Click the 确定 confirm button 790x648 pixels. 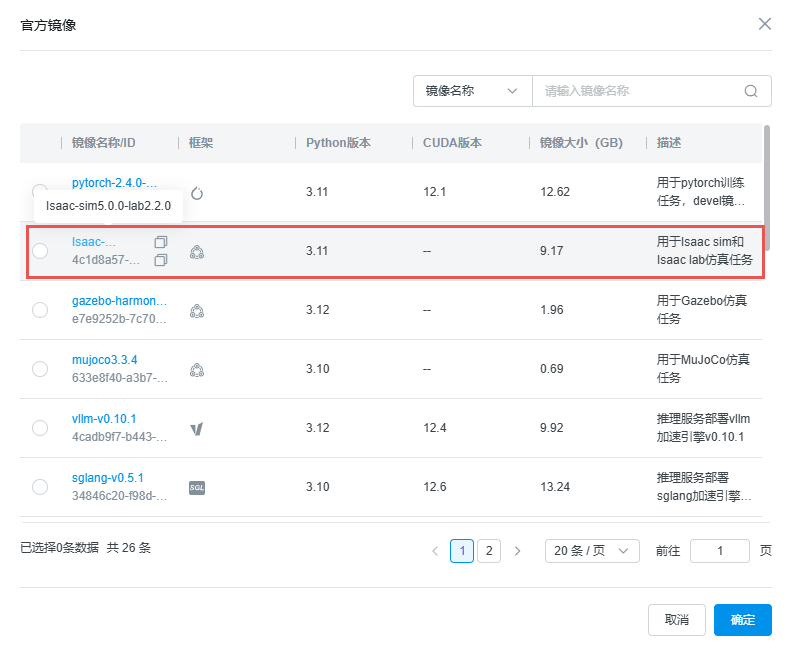point(742,620)
